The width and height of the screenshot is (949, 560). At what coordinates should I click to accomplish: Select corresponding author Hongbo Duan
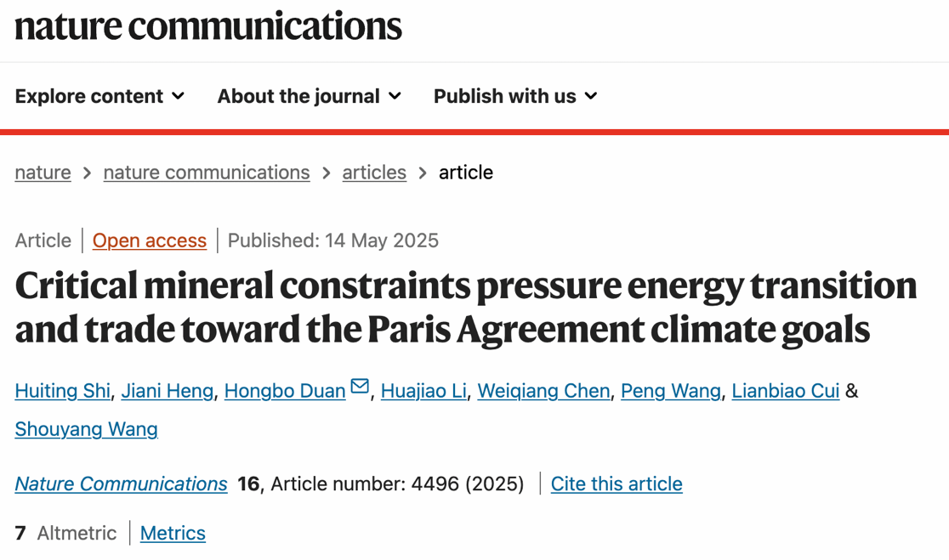[285, 391]
